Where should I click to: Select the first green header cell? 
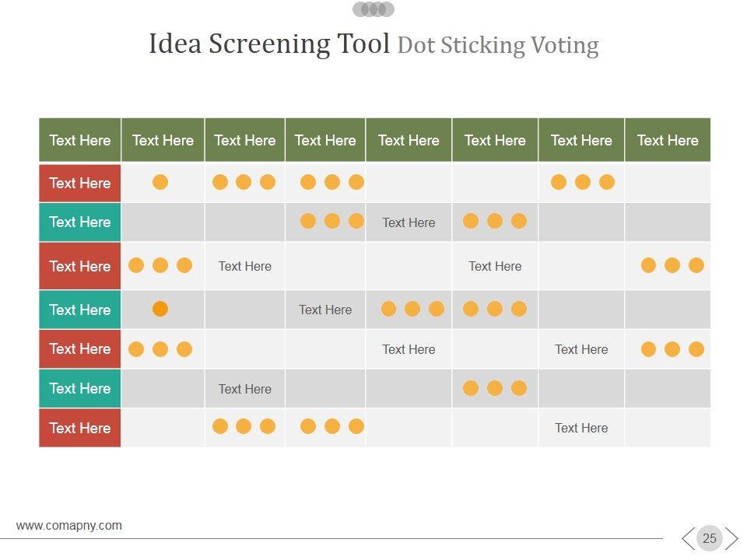[x=80, y=140]
